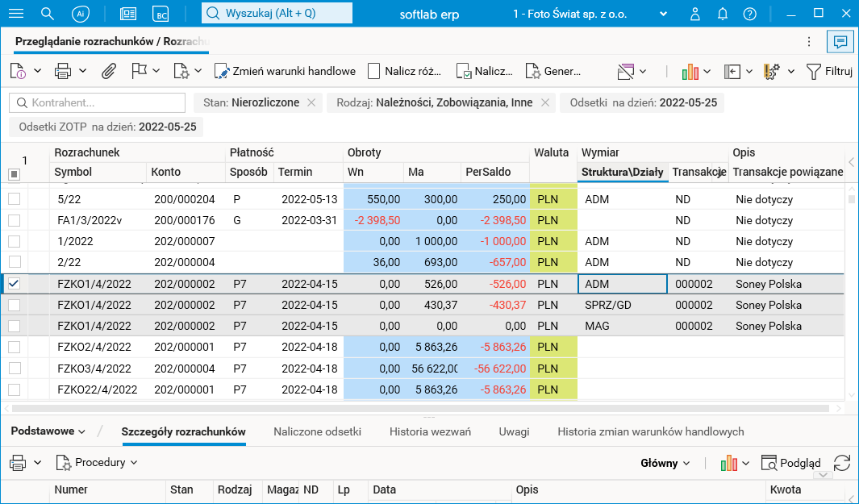
Task: Check the box for row 5/22
Action: 15,198
